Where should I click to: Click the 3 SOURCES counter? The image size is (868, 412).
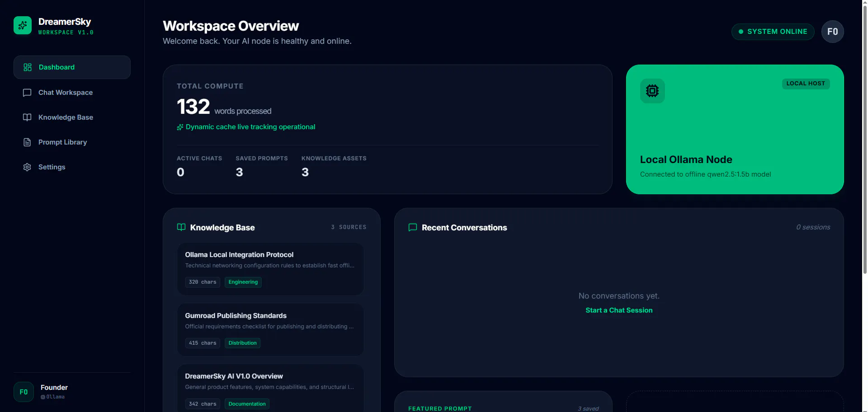(x=349, y=227)
